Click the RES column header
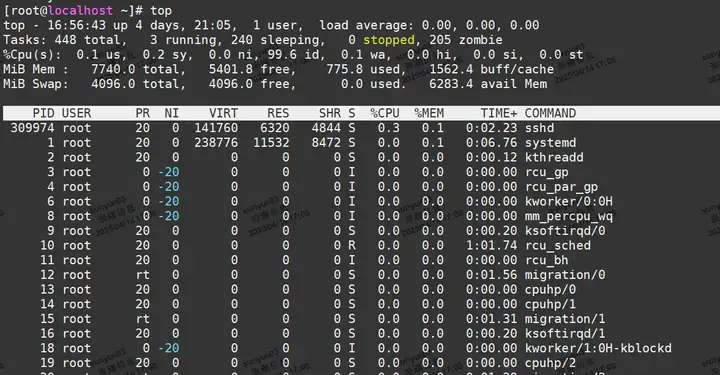 point(279,113)
